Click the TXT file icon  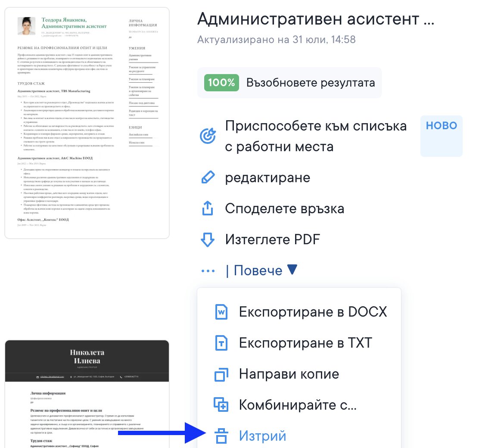[x=221, y=343]
